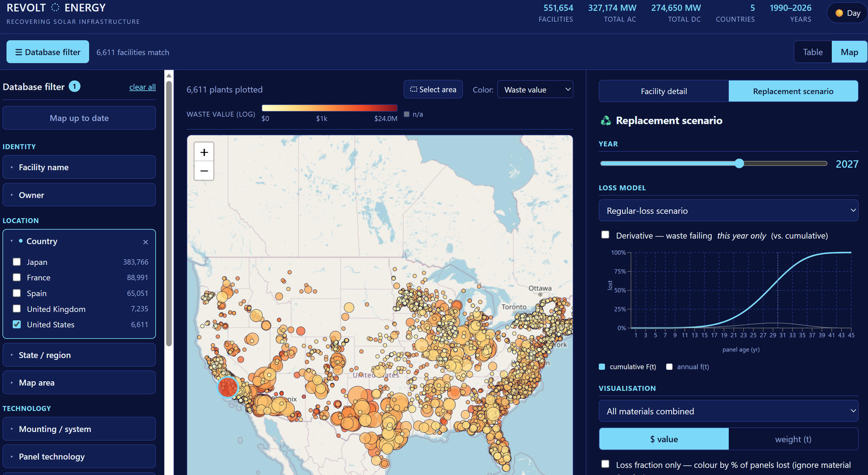868x475 pixels.
Task: Switch to the Facility detail tab
Action: (x=664, y=91)
